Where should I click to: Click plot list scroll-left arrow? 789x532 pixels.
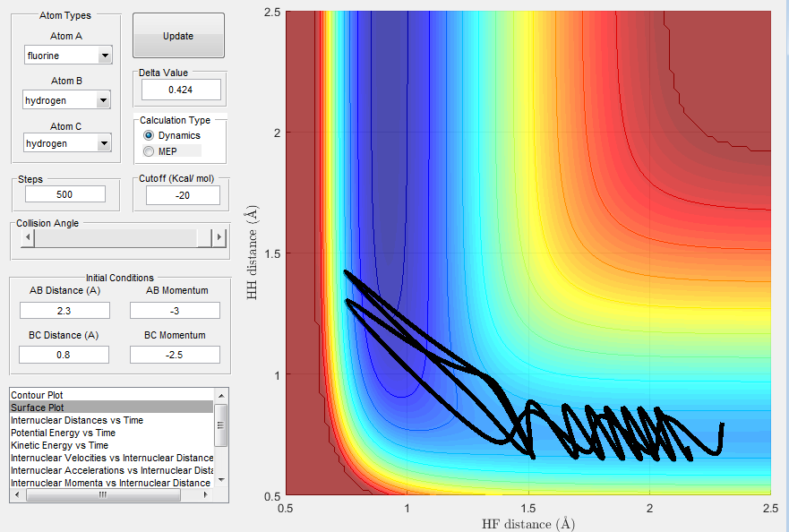click(x=18, y=494)
